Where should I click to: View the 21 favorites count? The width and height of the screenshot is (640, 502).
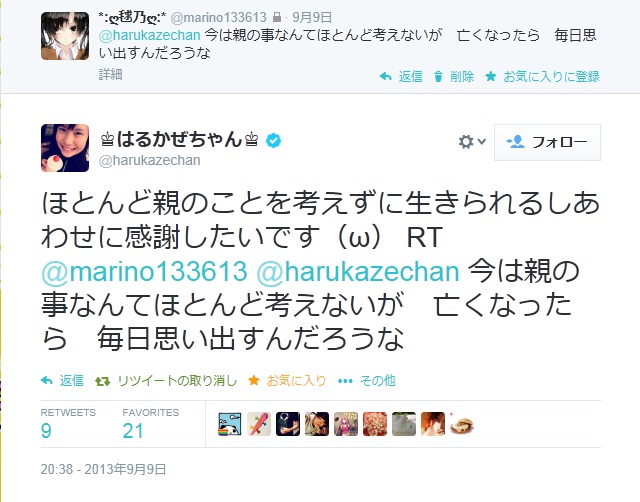point(133,431)
